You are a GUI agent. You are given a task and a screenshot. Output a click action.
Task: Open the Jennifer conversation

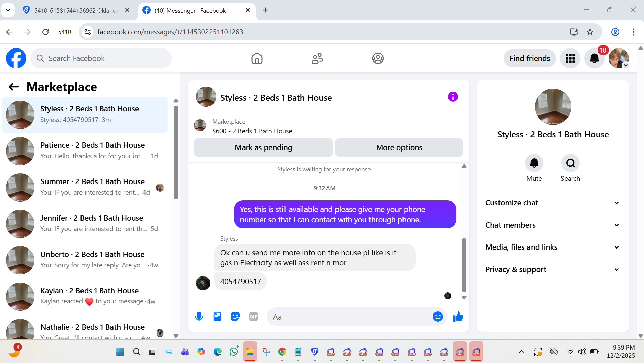85,224
